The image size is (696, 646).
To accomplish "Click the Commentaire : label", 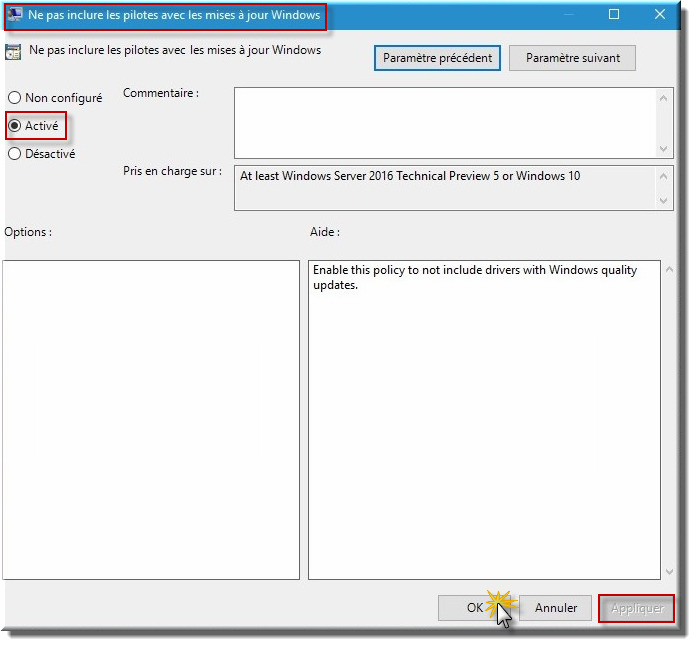I will 162,94.
